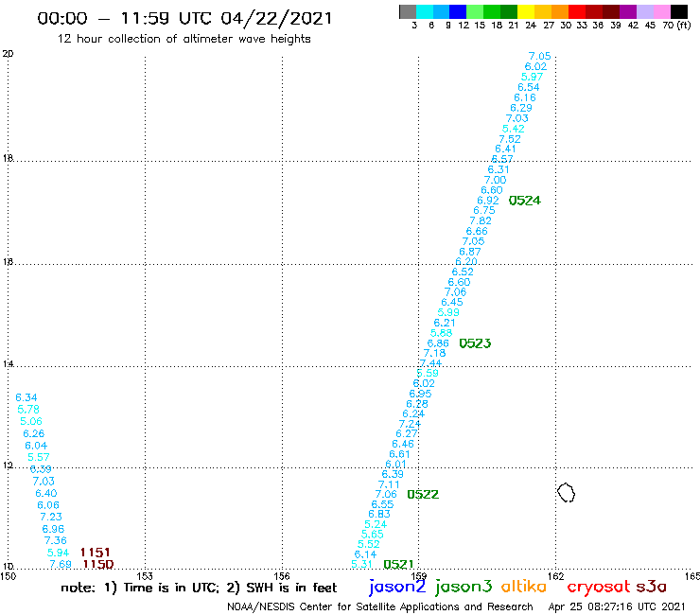Select the altika satellite legend label
This screenshot has height=615, width=700.
(523, 586)
